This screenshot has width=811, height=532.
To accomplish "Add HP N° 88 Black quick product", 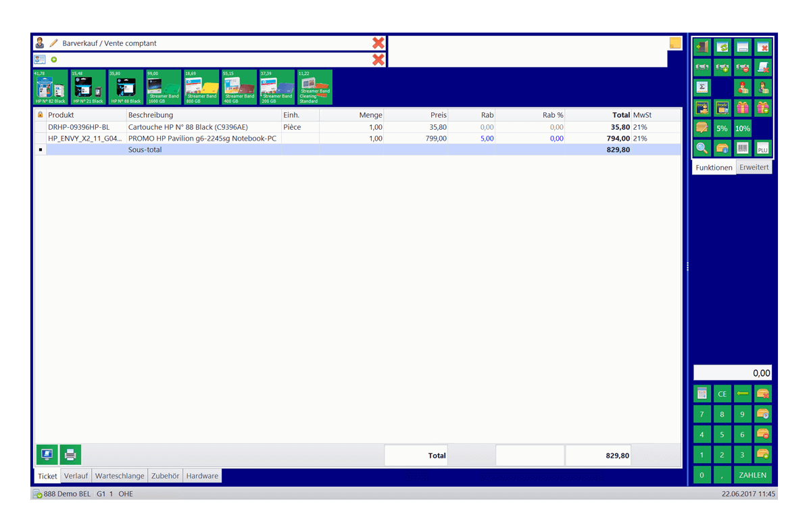I will 126,87.
